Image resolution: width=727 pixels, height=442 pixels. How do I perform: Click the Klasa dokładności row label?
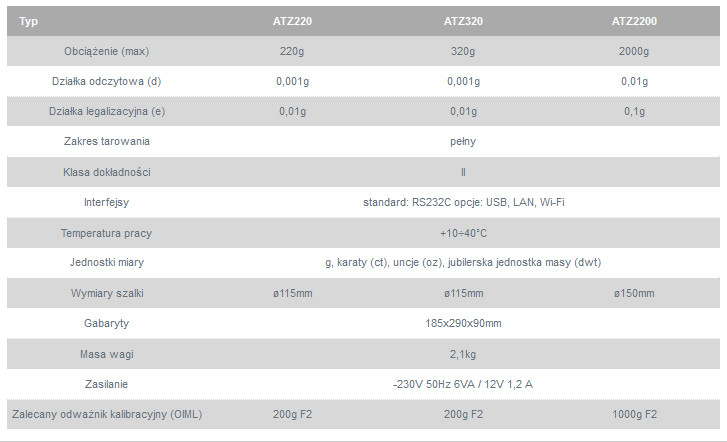(x=105, y=172)
